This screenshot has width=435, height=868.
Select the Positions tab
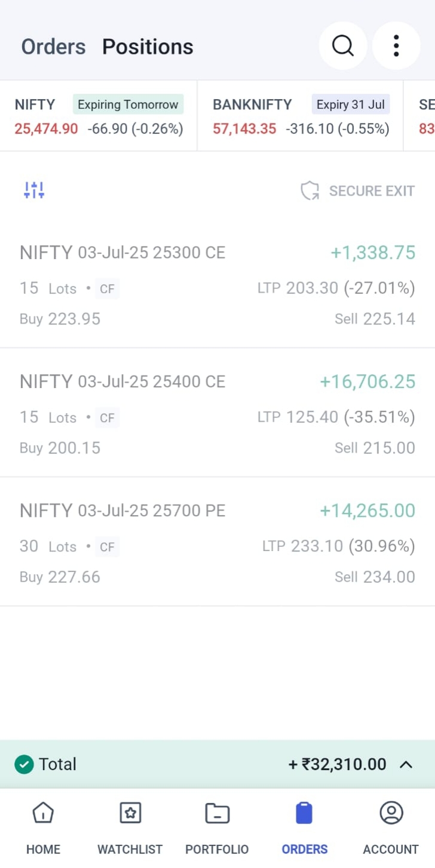tap(148, 47)
